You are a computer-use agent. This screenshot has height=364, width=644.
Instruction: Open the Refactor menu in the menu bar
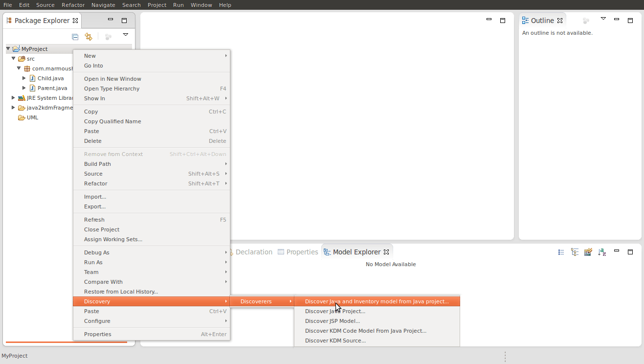tap(73, 5)
